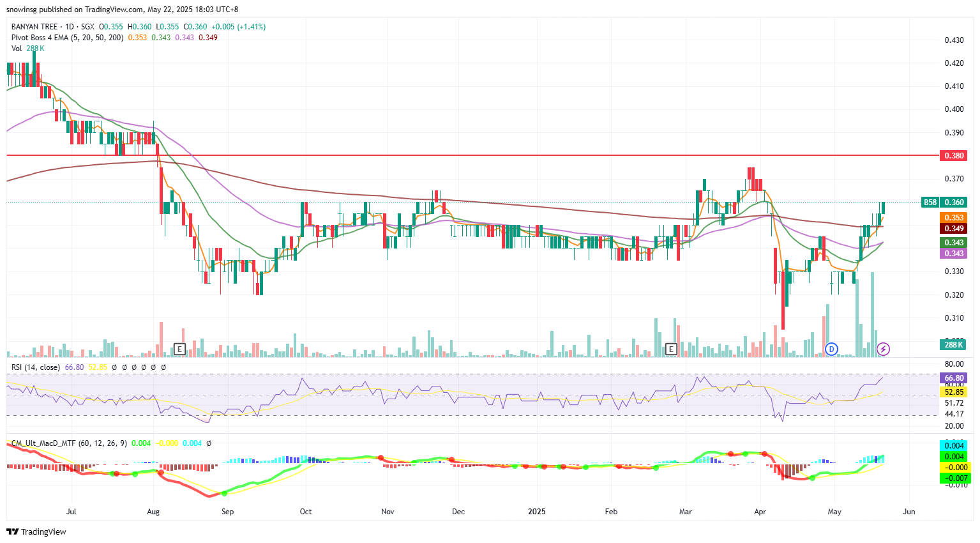This screenshot has height=543, width=980.
Task: Click the 288K volume axis label
Action: [954, 345]
